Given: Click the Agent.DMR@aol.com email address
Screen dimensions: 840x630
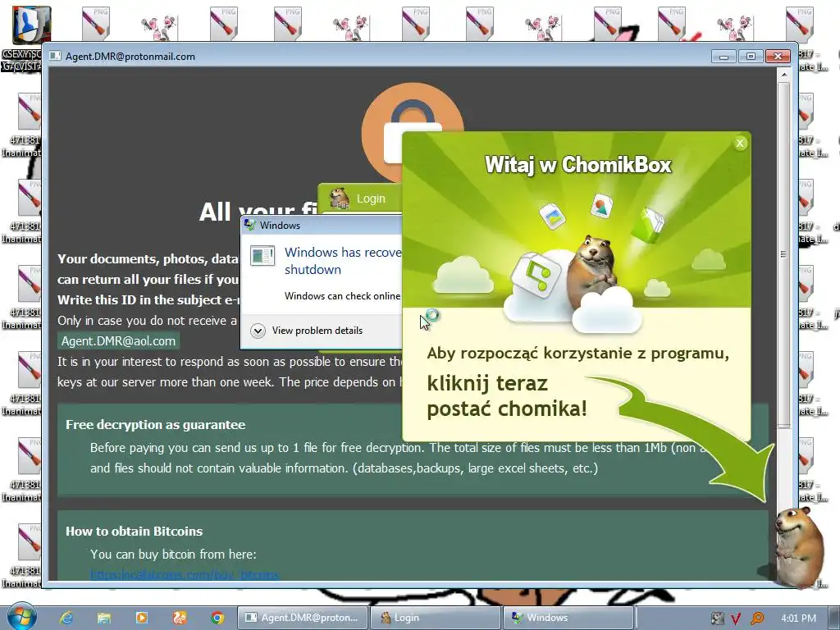Looking at the screenshot, I should (x=118, y=341).
